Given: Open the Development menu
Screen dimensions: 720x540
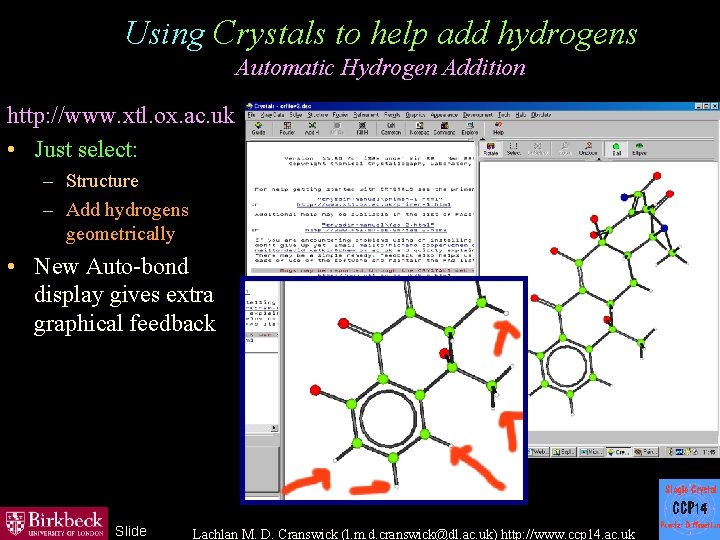Looking at the screenshot, I should [x=478, y=115].
